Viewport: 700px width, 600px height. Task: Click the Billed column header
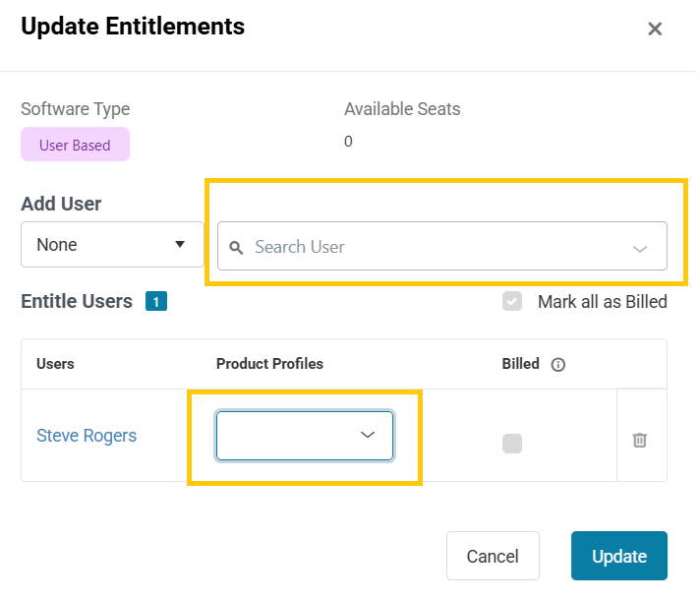tap(521, 364)
